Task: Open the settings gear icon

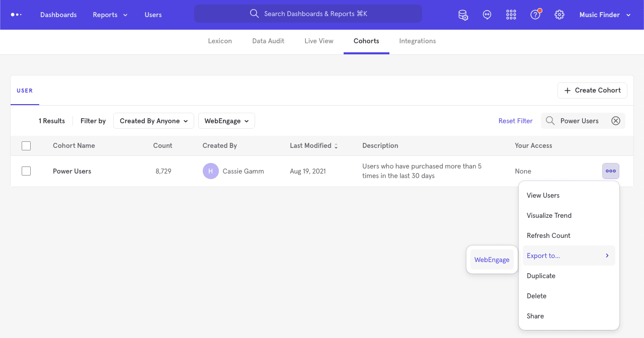Action: click(x=559, y=15)
